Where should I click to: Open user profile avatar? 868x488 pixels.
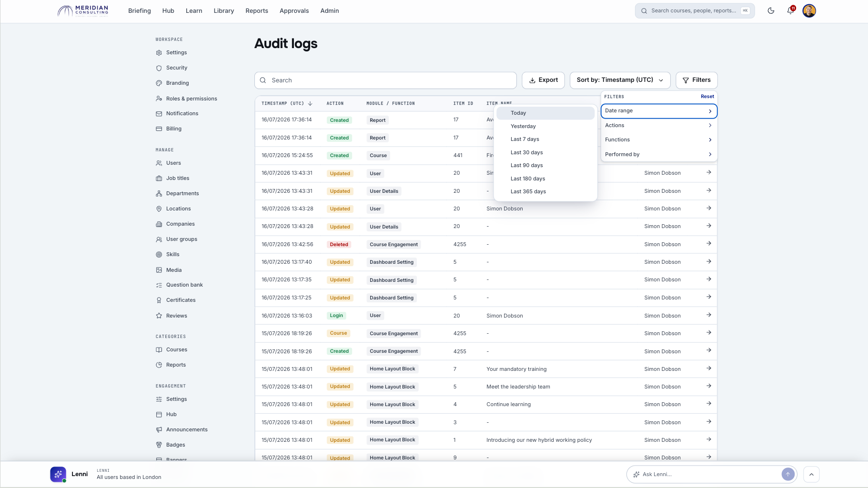click(809, 10)
